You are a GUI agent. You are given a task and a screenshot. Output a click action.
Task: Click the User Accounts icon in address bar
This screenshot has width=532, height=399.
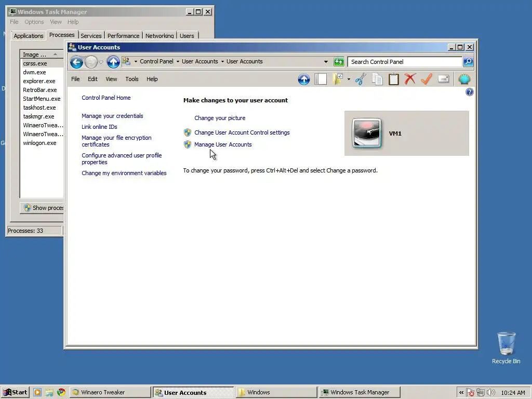pyautogui.click(x=127, y=61)
